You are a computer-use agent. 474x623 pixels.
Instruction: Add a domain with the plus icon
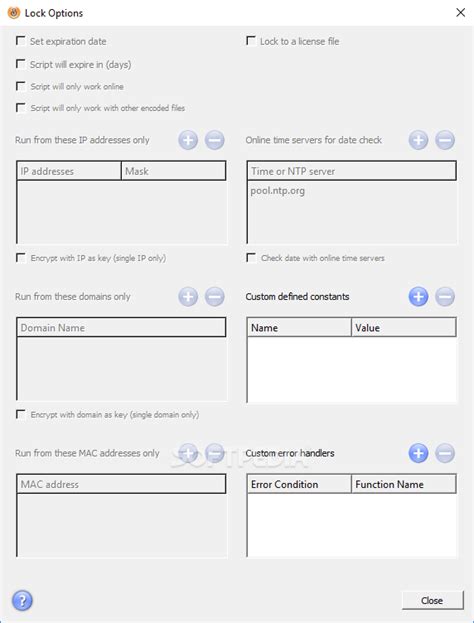(x=188, y=297)
